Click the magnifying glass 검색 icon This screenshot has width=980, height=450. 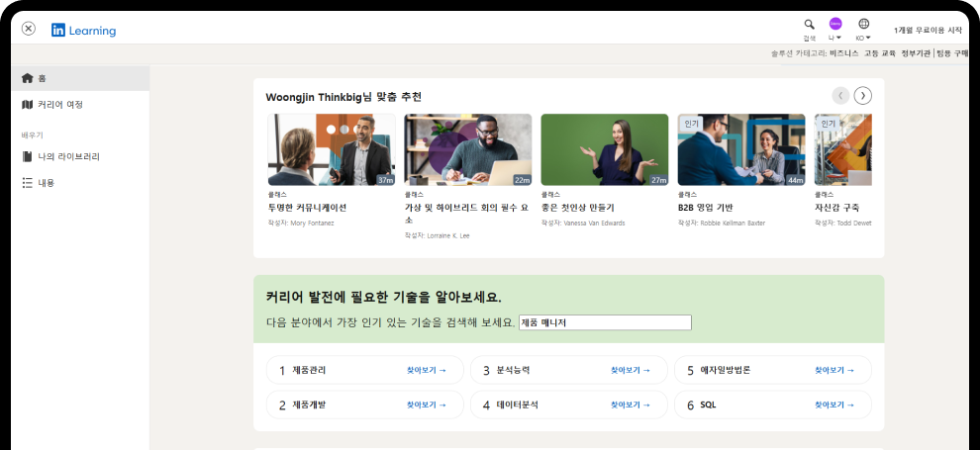coord(810,25)
